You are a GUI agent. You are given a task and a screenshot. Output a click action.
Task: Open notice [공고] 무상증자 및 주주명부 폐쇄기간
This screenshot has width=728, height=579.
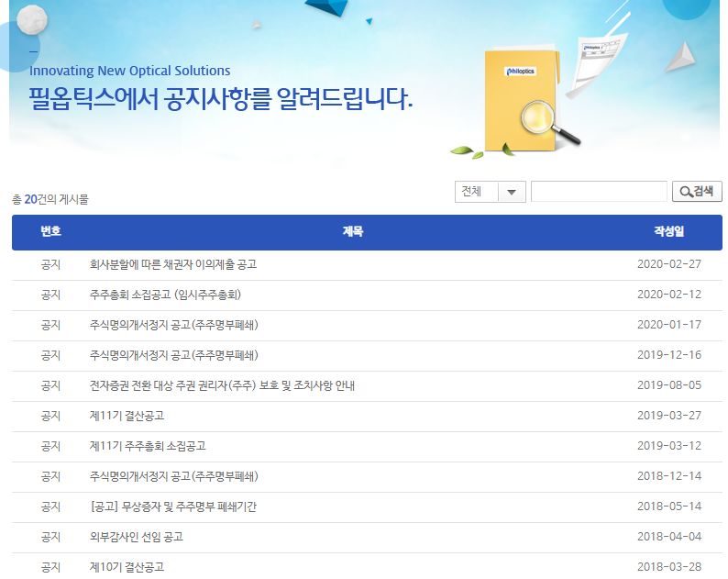point(172,507)
